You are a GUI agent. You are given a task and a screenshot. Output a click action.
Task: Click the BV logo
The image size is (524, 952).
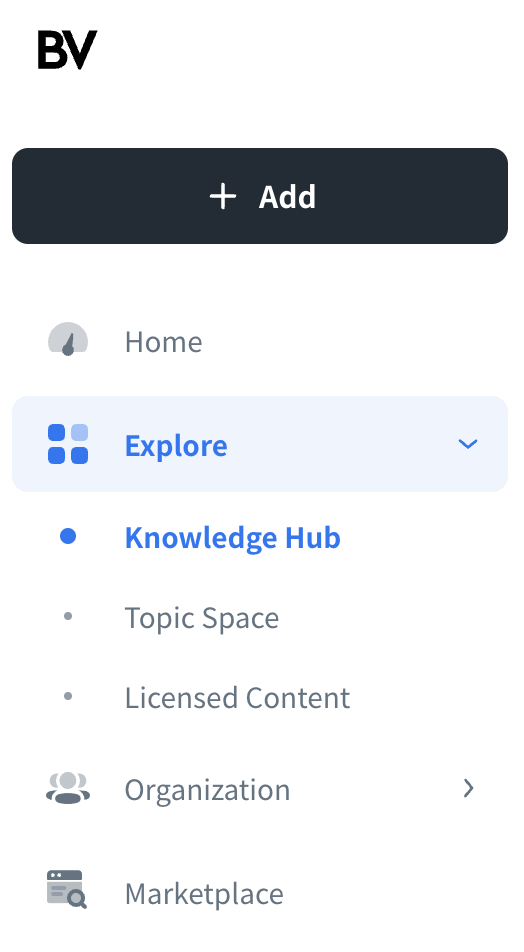coord(67,50)
